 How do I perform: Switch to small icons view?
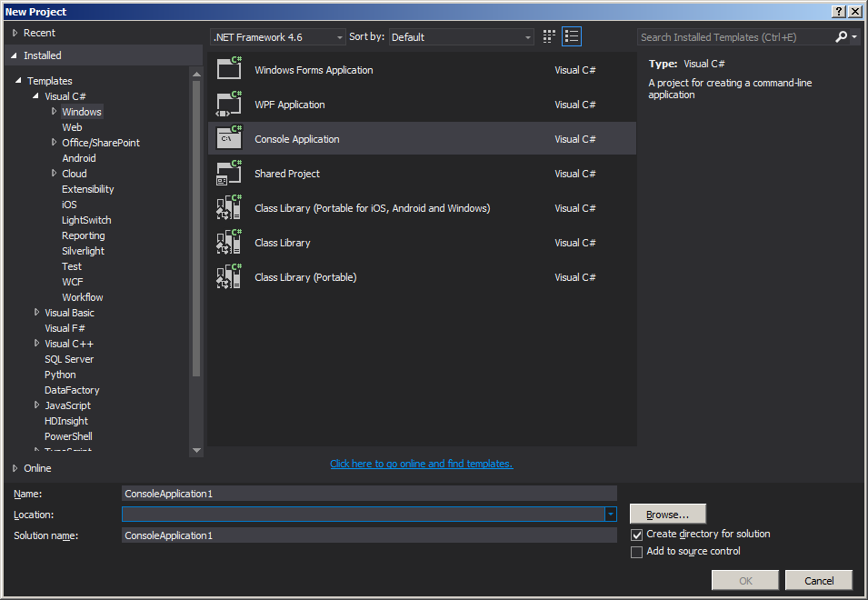pyautogui.click(x=549, y=35)
